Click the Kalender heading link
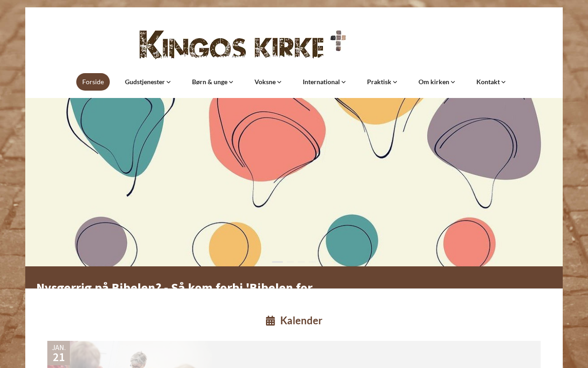Screen dimensions: 588x368 [301, 321]
